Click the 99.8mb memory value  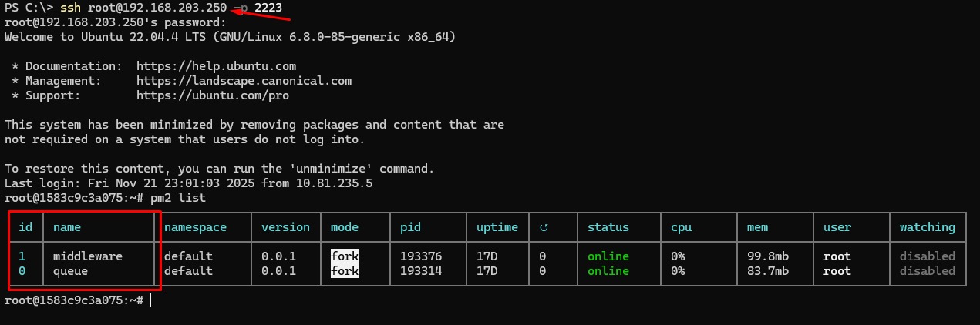click(x=767, y=256)
